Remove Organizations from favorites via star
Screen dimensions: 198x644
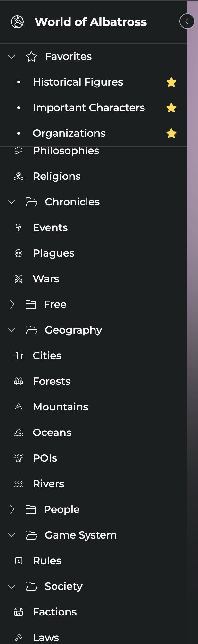click(x=171, y=133)
